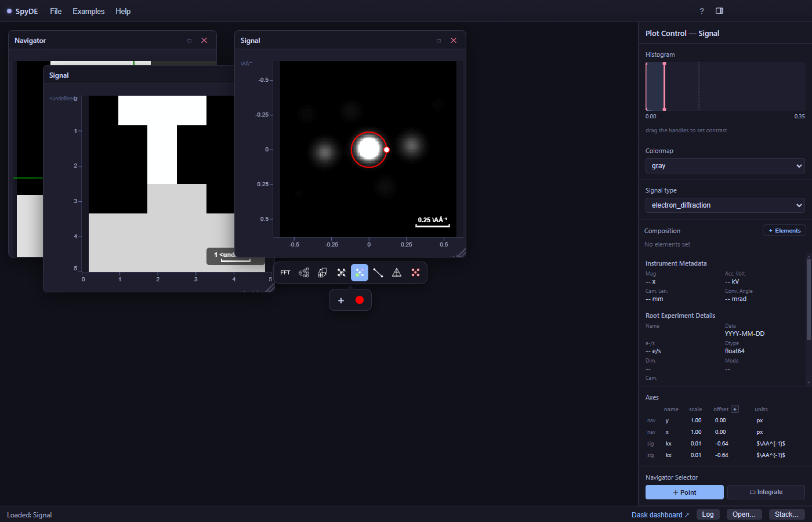
Task: Click the SpyDE app logo
Action: tap(23, 11)
